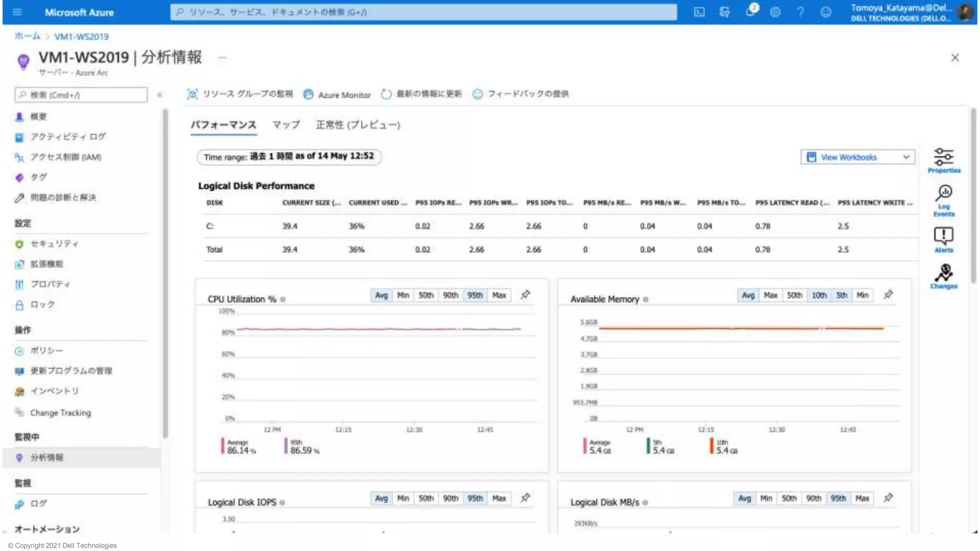The image size is (980, 551).
Task: Pin the CPU Utilization chart
Action: [525, 295]
